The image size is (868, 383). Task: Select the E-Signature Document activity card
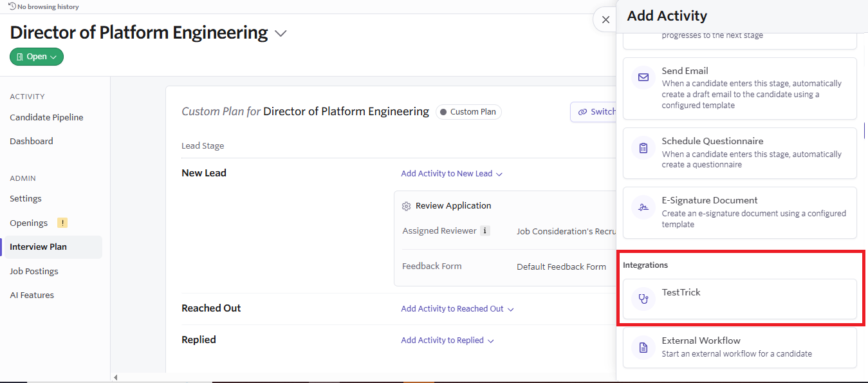(740, 212)
